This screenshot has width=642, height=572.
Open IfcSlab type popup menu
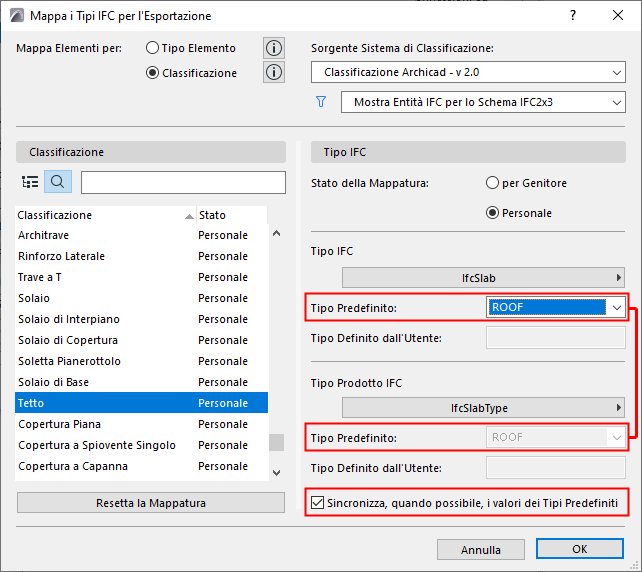point(483,278)
